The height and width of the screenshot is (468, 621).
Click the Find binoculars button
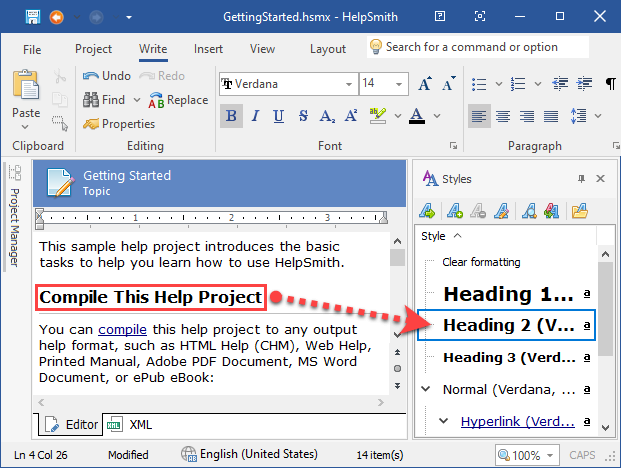(104, 100)
